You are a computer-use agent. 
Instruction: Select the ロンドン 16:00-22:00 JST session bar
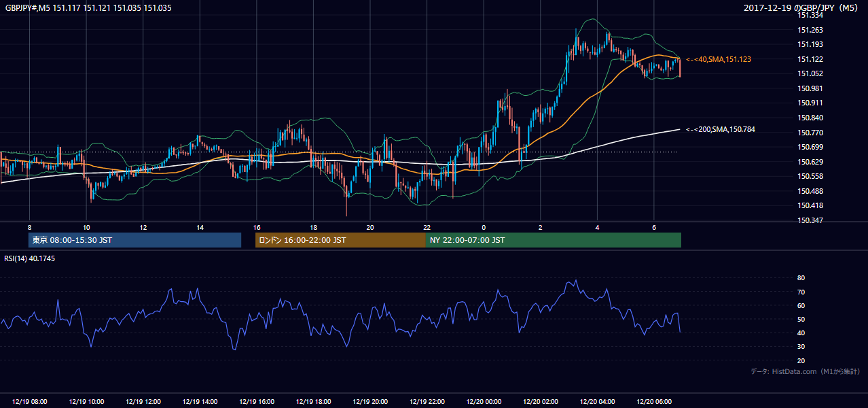tap(340, 240)
